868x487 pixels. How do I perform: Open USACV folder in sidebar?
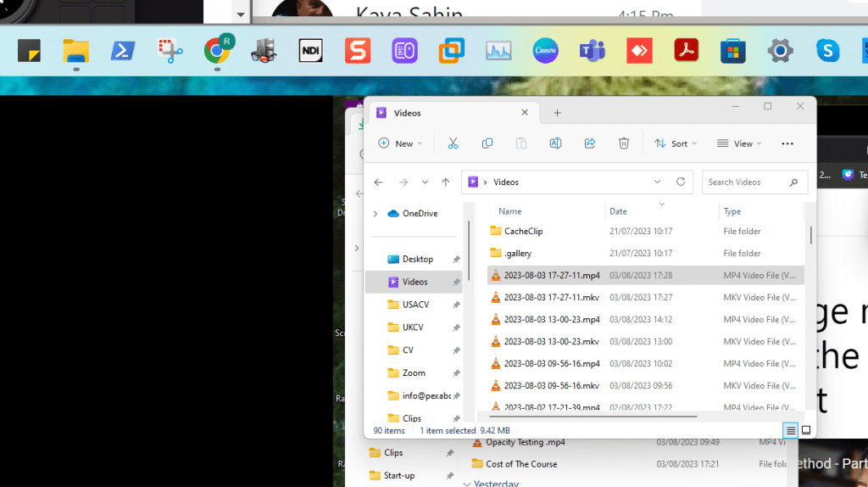click(x=414, y=305)
